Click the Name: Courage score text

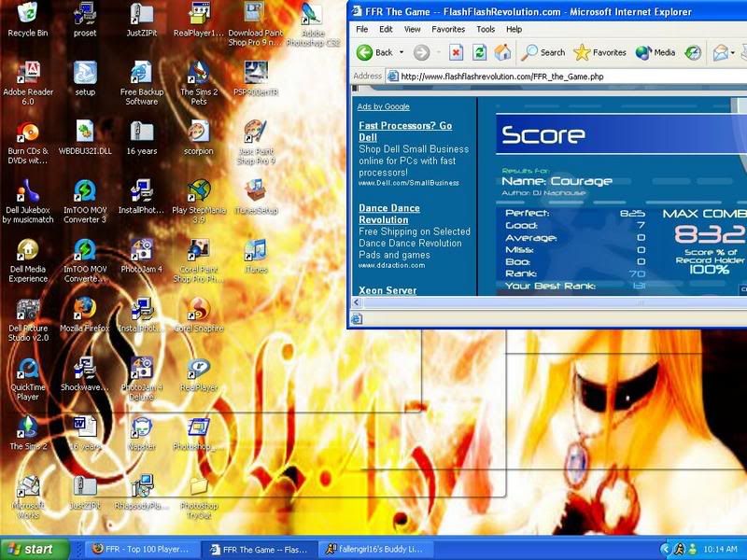click(557, 181)
